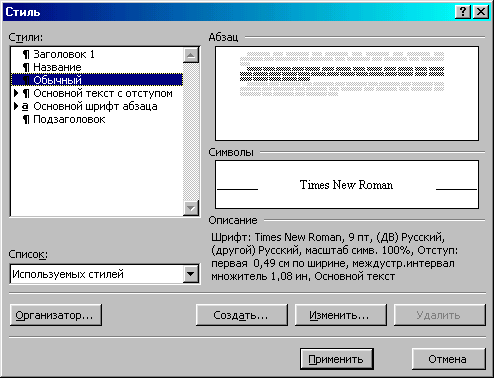
Task: Open the Список dropdown arrow
Action: pyautogui.click(x=191, y=274)
